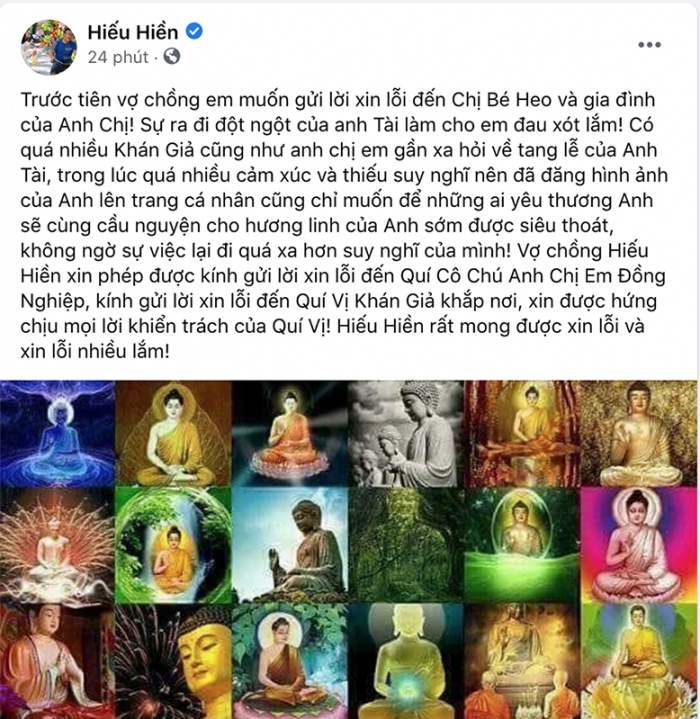700x719 pixels.
Task: Open the Buddha inside green sphere image
Action: click(173, 545)
